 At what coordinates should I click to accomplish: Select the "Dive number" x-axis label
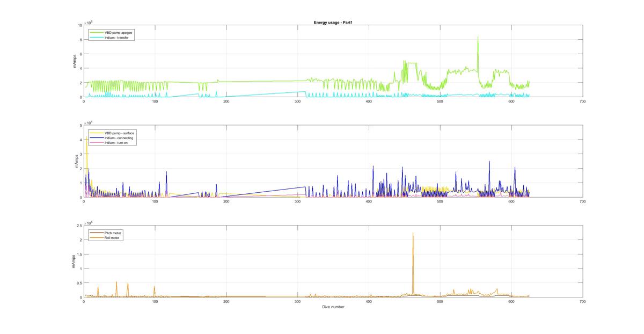(333, 307)
